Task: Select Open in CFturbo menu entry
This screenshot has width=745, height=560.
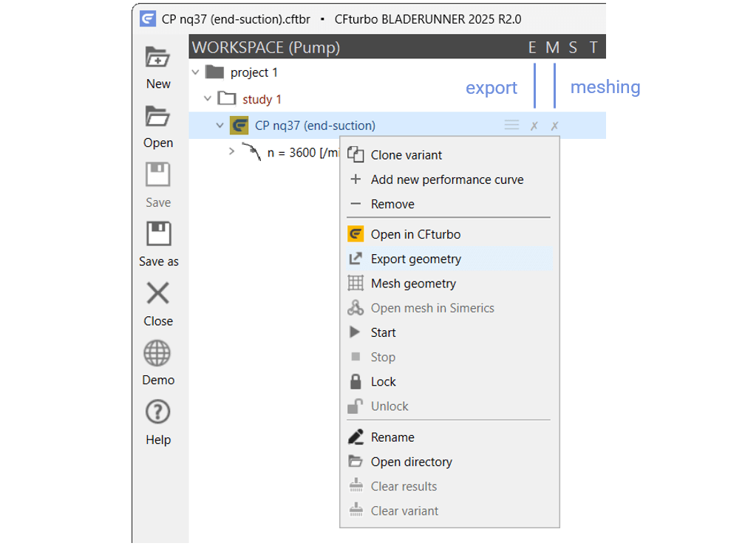Action: (x=449, y=235)
